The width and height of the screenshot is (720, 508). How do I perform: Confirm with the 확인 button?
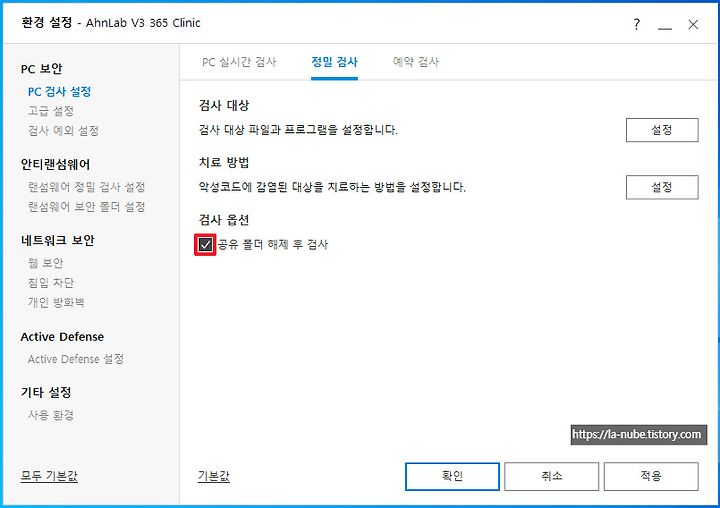pyautogui.click(x=452, y=476)
